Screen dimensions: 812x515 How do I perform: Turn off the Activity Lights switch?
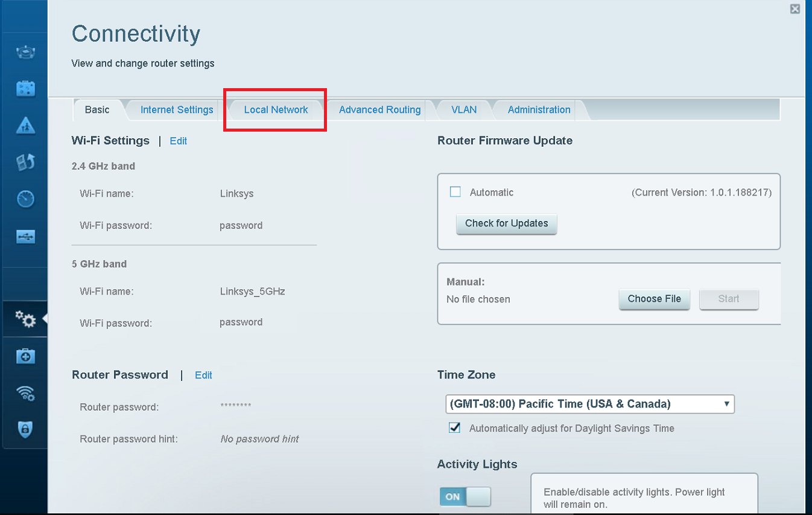coord(465,497)
